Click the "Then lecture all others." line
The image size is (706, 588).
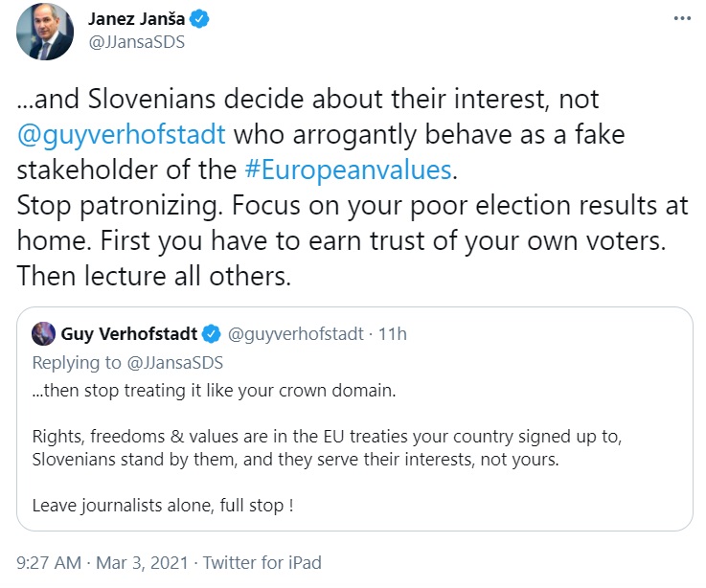(x=154, y=276)
